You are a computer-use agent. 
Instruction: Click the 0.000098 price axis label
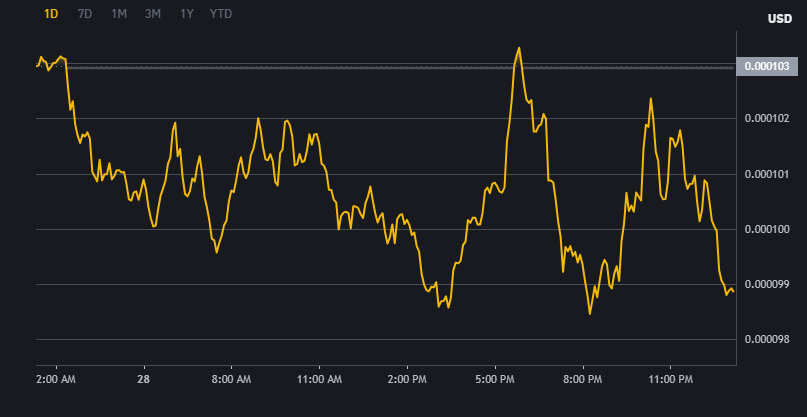click(x=767, y=339)
